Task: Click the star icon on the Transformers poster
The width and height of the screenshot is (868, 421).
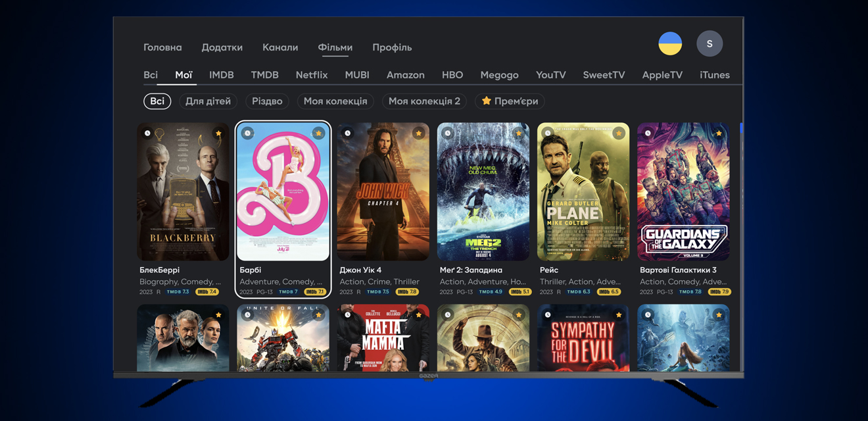Action: click(319, 315)
